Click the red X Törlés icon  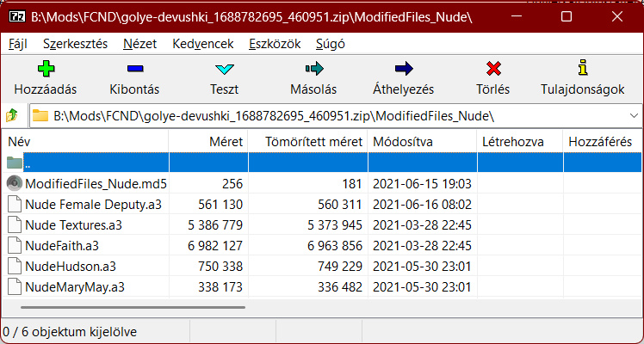[x=493, y=69]
